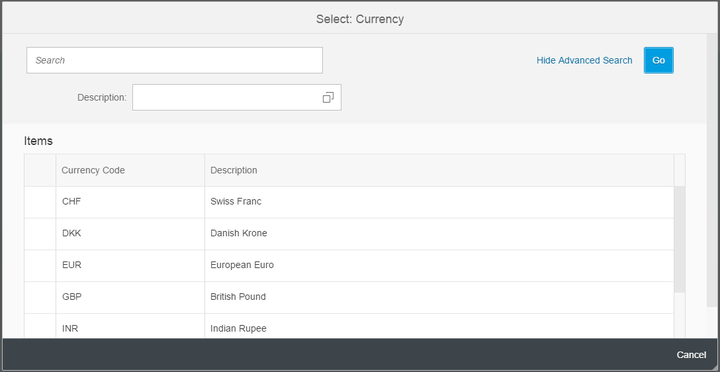Image resolution: width=720 pixels, height=372 pixels.
Task: Choose the Swiss Franc entry
Action: click(x=236, y=202)
